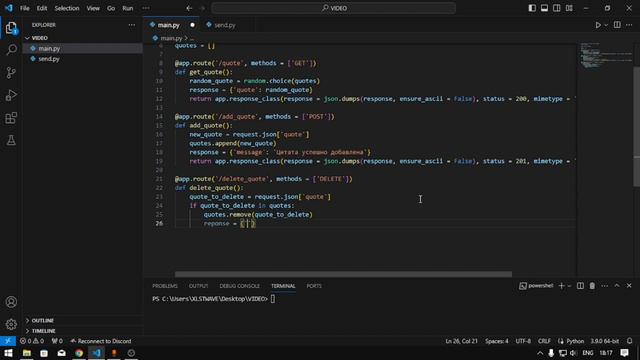
Task: Change encoding UTF-8 status item
Action: (523, 341)
